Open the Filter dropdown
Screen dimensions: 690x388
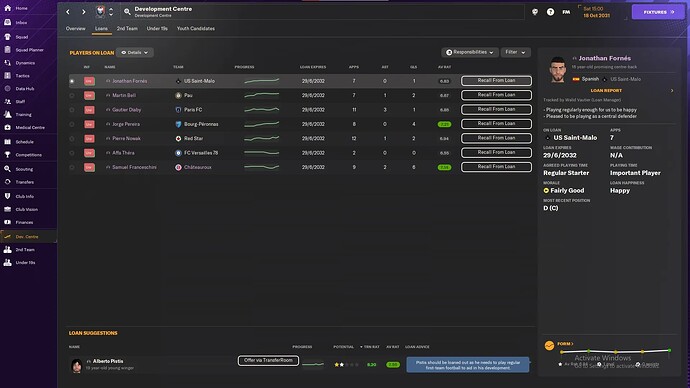(515, 52)
